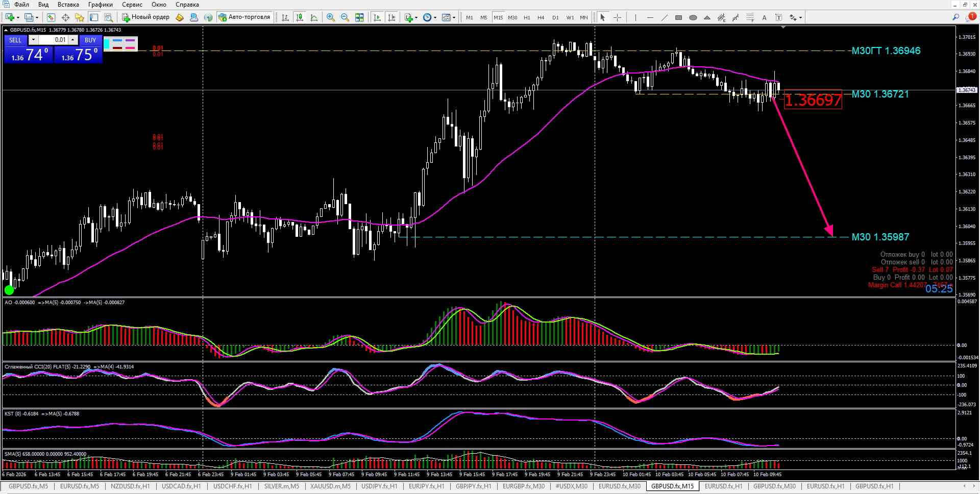This screenshot has width=980, height=494.
Task: Switch timeframe to H1
Action: point(527,17)
